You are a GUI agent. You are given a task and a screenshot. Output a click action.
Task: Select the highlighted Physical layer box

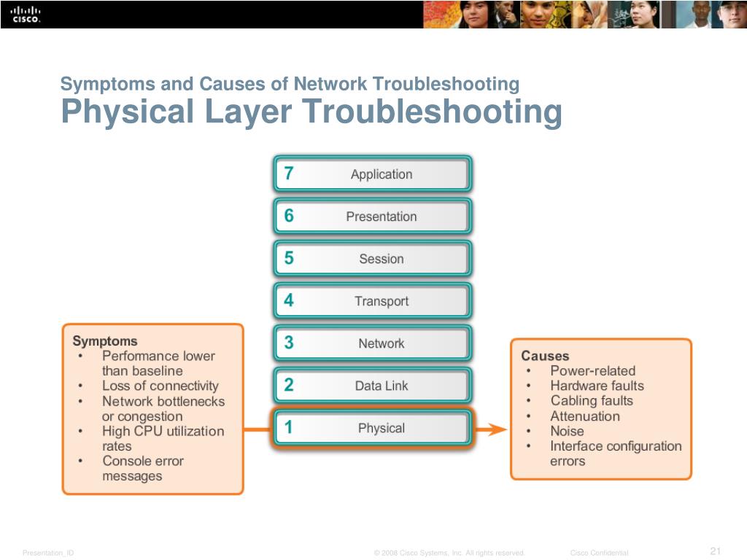pos(373,427)
